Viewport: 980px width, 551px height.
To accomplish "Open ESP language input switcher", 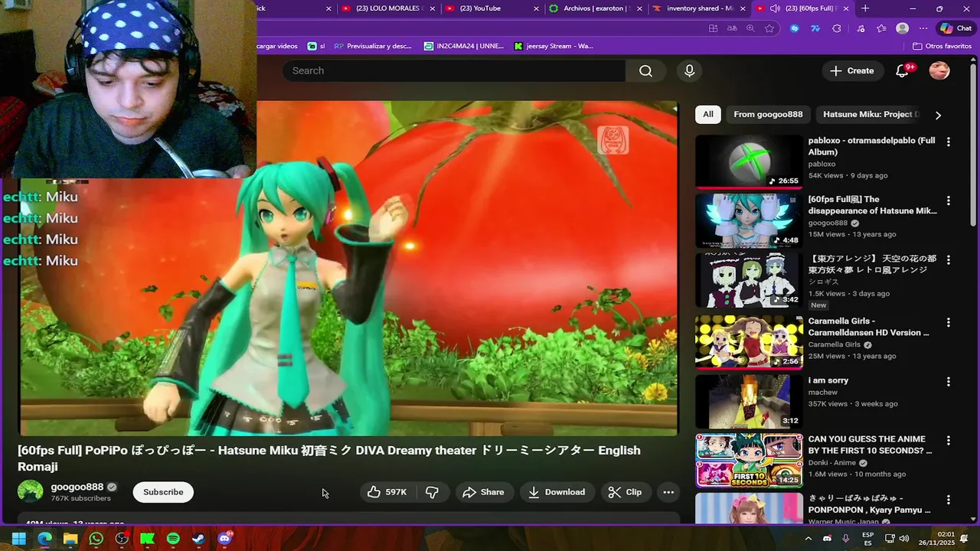I will coord(867,539).
